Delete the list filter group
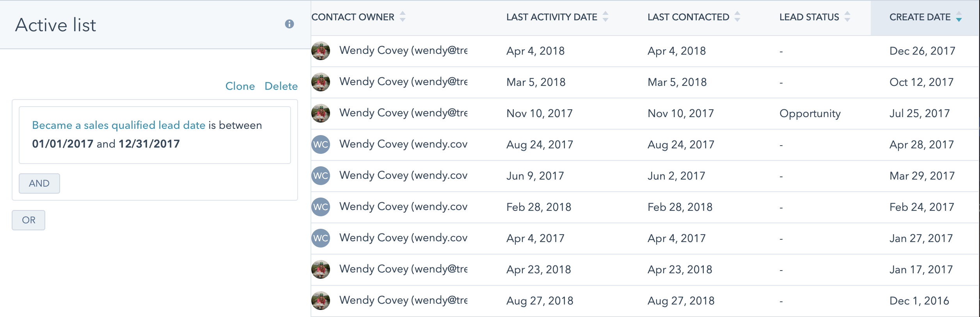This screenshot has height=317, width=980. point(281,86)
